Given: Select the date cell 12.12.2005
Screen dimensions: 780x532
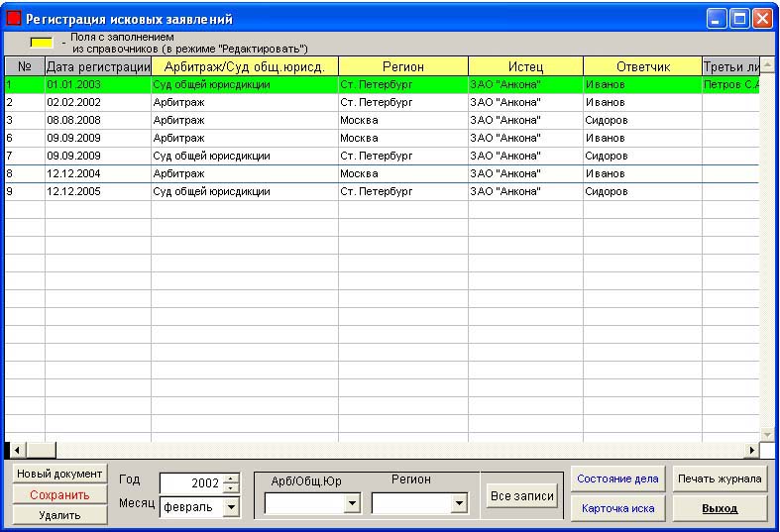Looking at the screenshot, I should [x=98, y=191].
